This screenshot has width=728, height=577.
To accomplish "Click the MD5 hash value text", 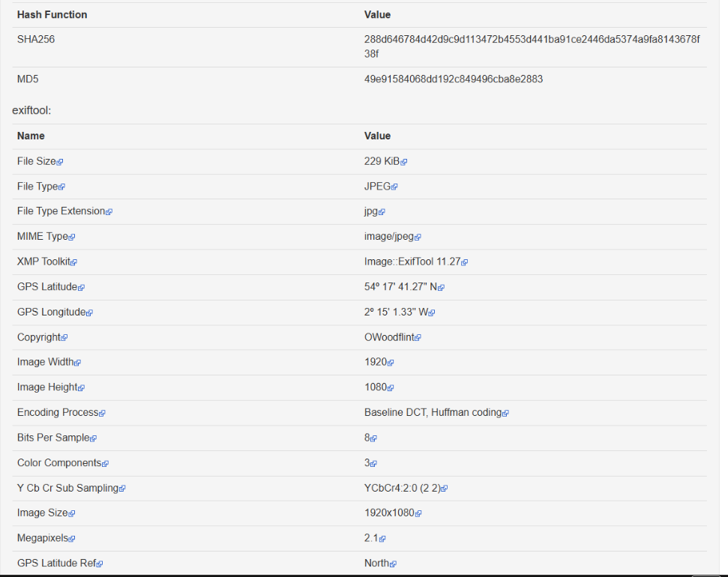I will pos(453,79).
